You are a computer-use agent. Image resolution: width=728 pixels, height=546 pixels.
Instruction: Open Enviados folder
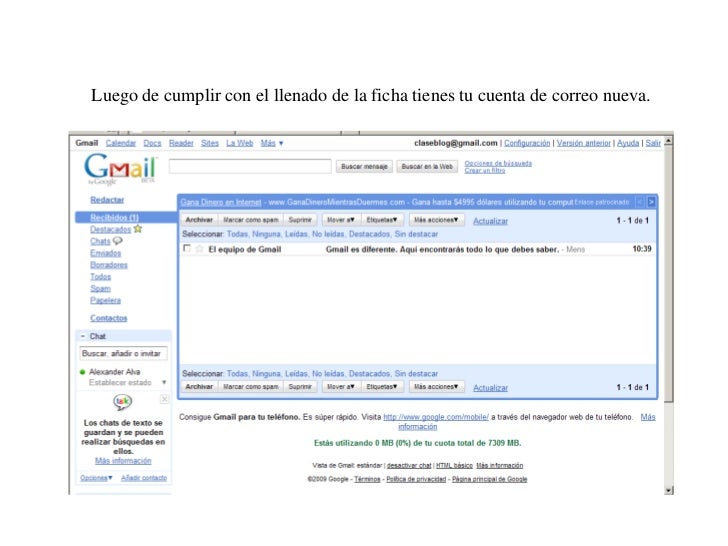105,253
